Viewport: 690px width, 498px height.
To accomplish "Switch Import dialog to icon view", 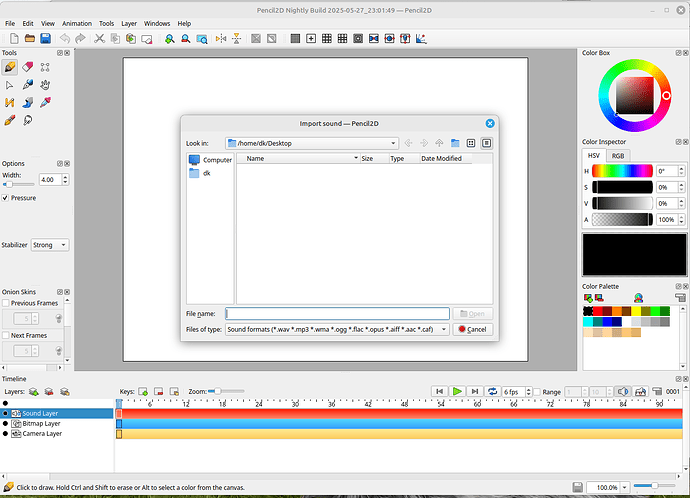I will [x=471, y=143].
